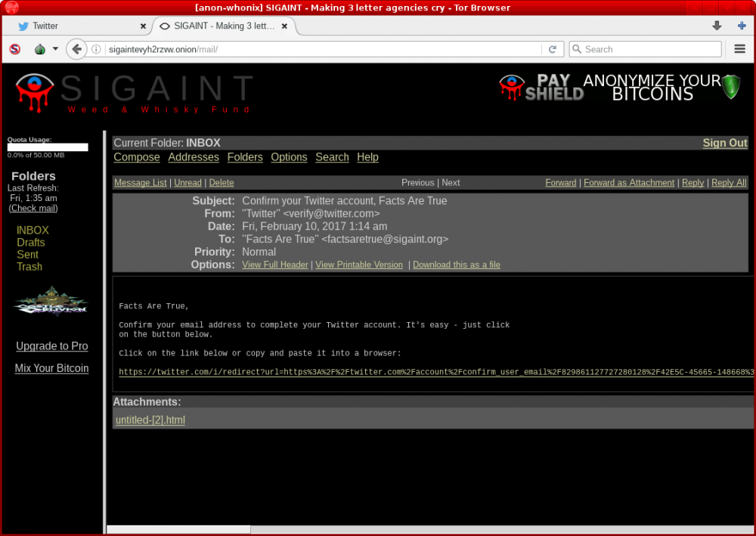Open the Trash folder
This screenshot has width=756, height=536.
tap(29, 267)
